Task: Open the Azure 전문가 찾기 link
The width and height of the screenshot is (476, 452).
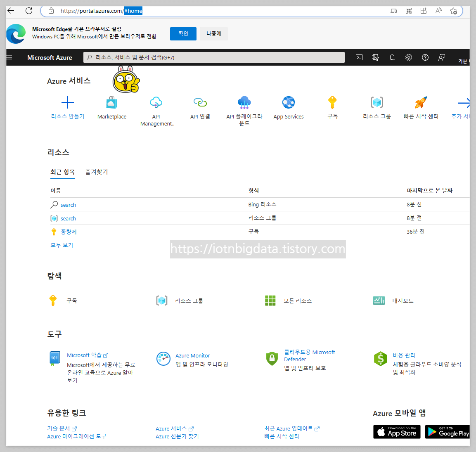Action: (177, 436)
